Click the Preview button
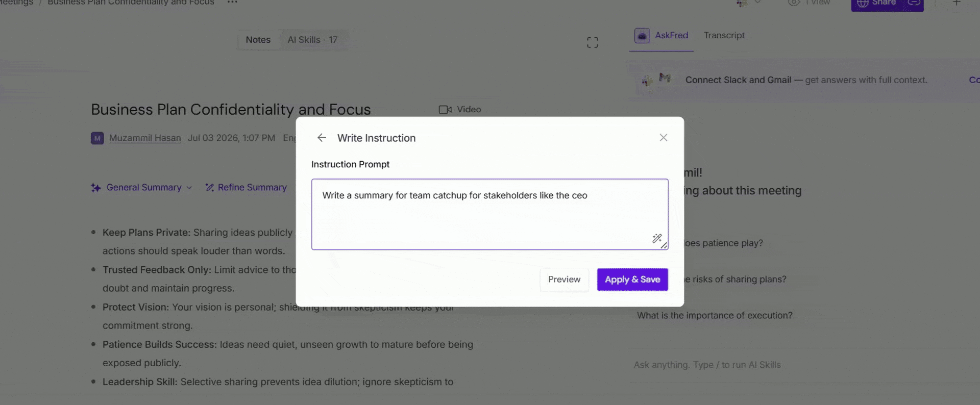The height and width of the screenshot is (405, 980). [x=564, y=280]
